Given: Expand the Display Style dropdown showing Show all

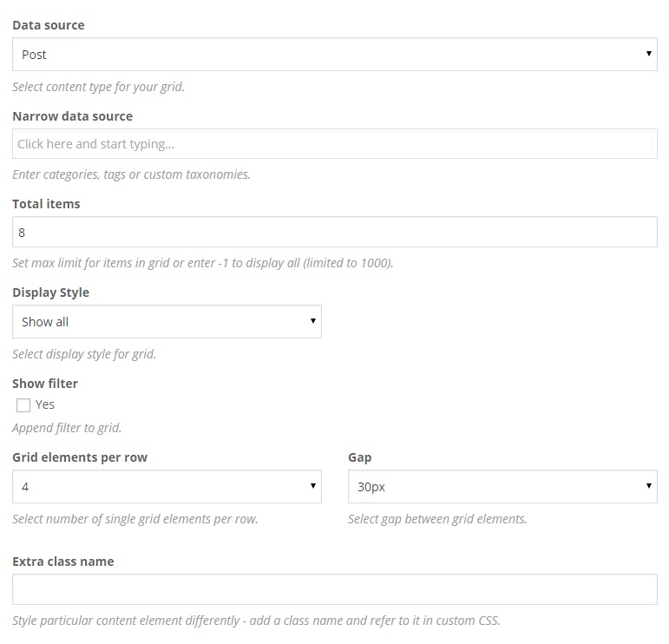Looking at the screenshot, I should click(167, 322).
